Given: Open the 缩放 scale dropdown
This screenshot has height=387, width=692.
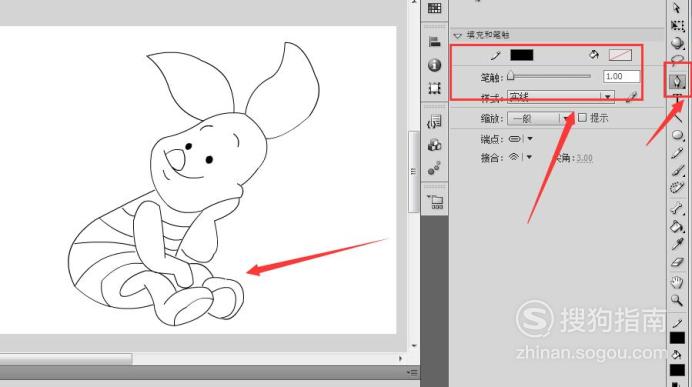Looking at the screenshot, I should (540, 118).
